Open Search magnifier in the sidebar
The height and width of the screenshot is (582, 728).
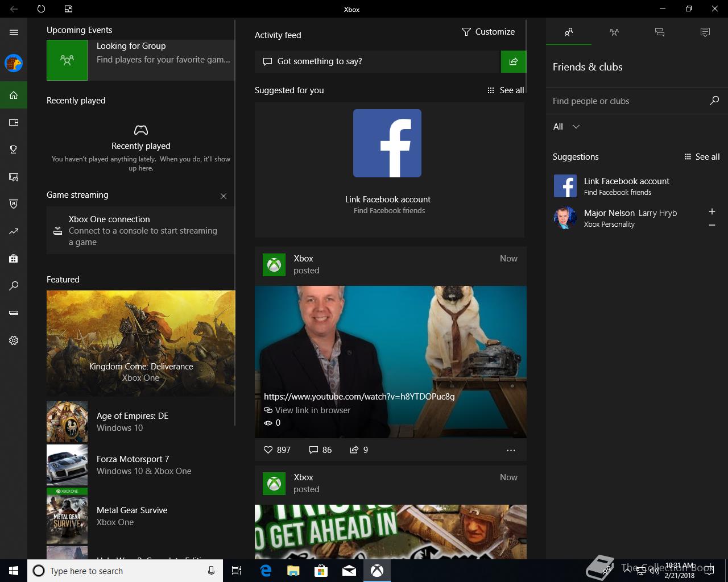point(14,286)
